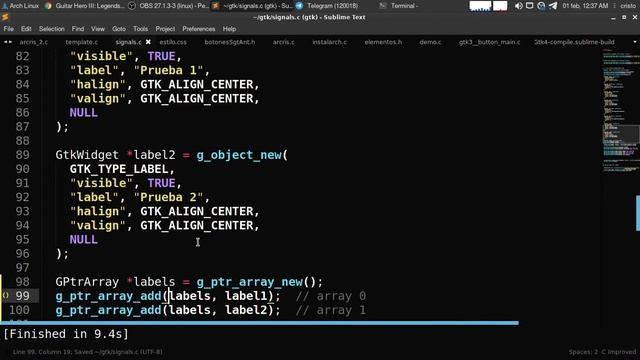This screenshot has width=640, height=360.
Task: Switch to the template.c tab
Action: point(81,42)
